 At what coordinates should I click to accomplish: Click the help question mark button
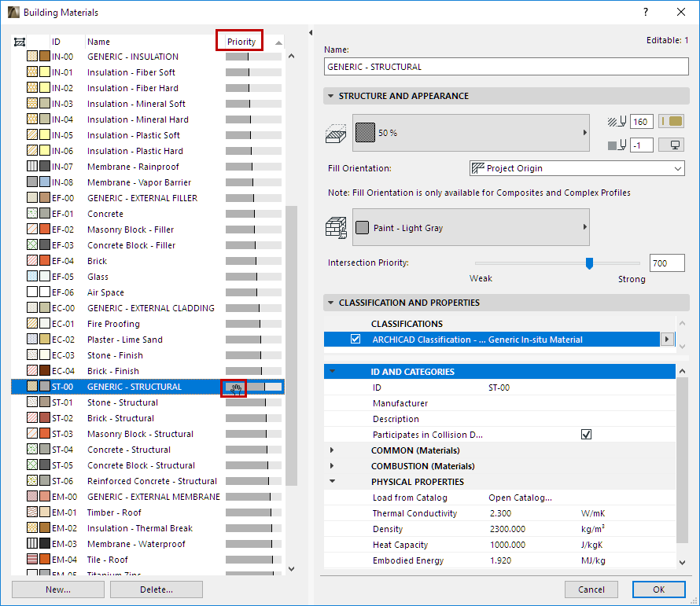pyautogui.click(x=645, y=12)
